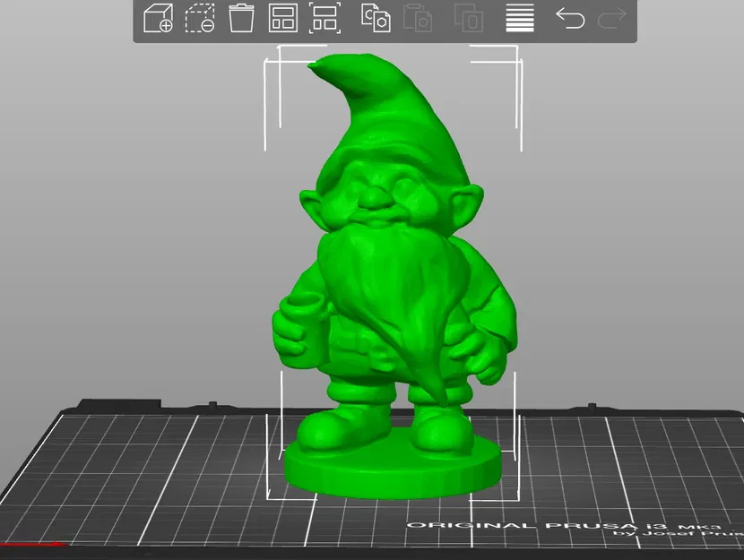
Task: Click the circular base of the gnome
Action: 390,466
